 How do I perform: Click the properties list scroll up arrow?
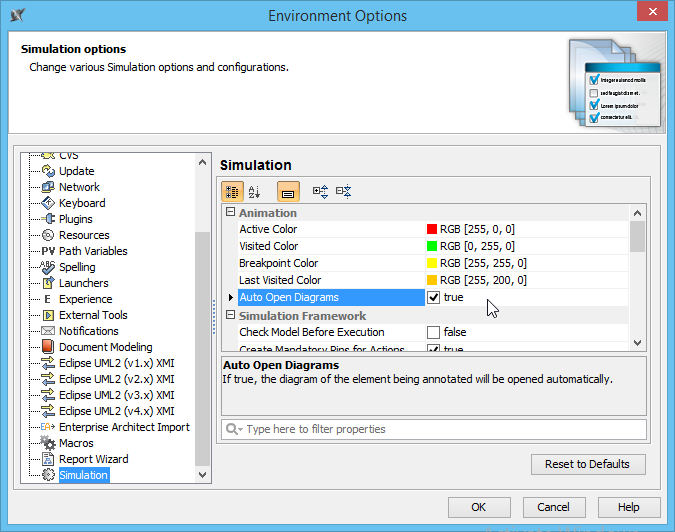[638, 213]
